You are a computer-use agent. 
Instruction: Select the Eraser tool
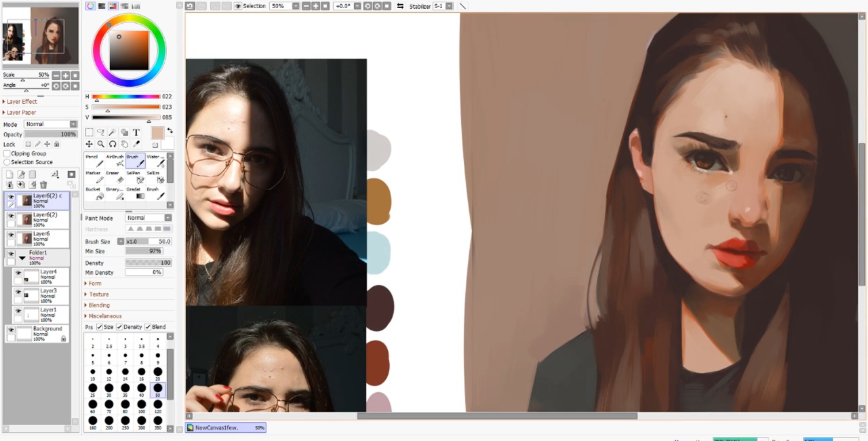pyautogui.click(x=119, y=178)
